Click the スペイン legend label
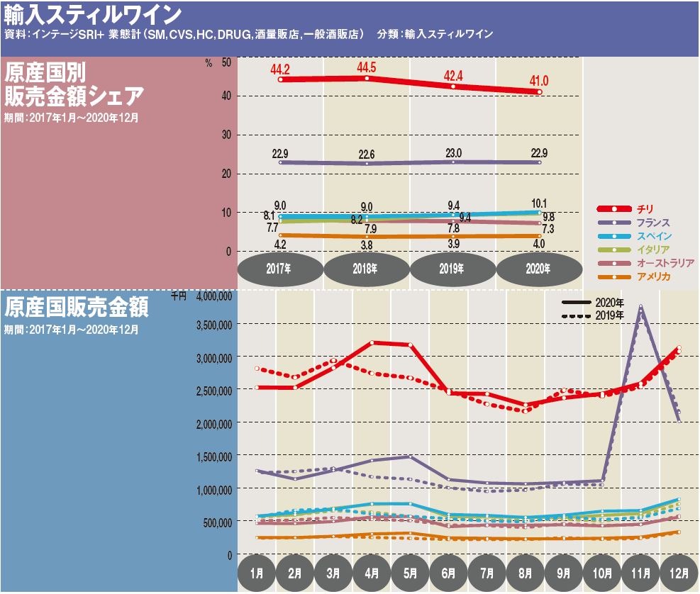 pyautogui.click(x=654, y=236)
